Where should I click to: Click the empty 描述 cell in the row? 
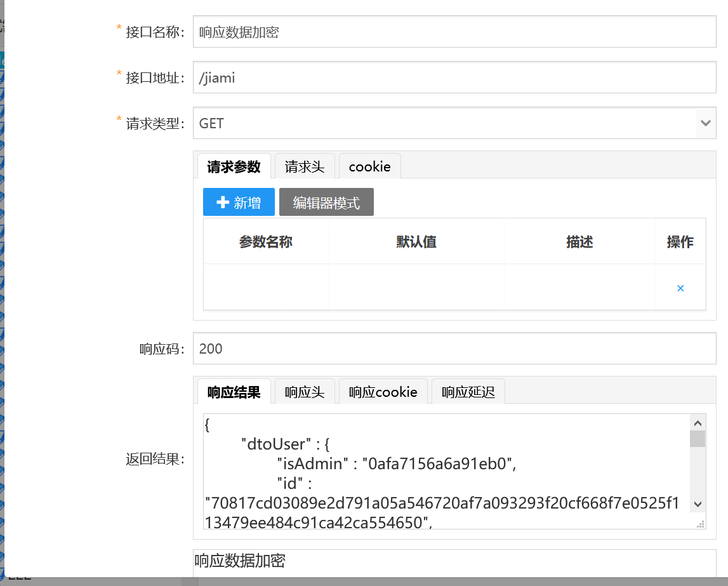(579, 287)
